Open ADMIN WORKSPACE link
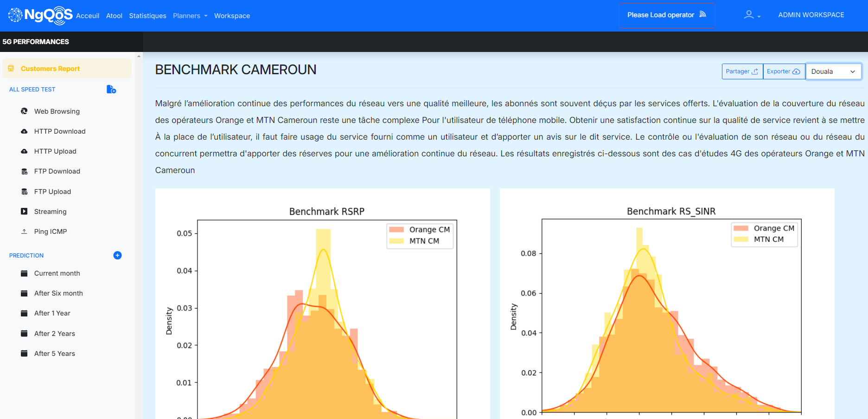The width and height of the screenshot is (868, 419). (x=811, y=15)
